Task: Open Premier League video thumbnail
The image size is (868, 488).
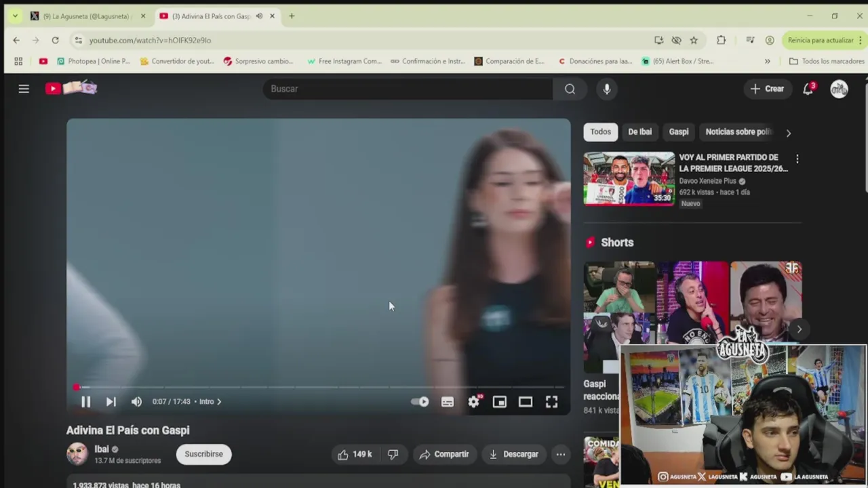Action: [629, 178]
